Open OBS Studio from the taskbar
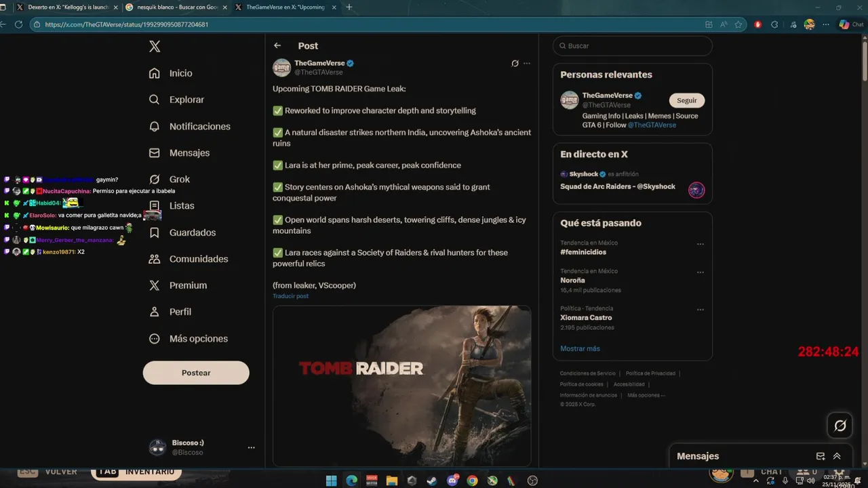 pos(532,481)
